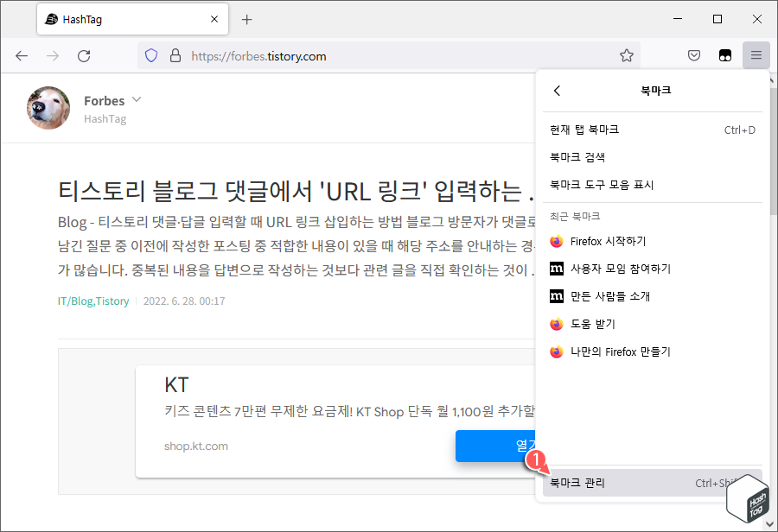778x532 pixels.
Task: Open the Firefox account icon
Action: [x=725, y=54]
